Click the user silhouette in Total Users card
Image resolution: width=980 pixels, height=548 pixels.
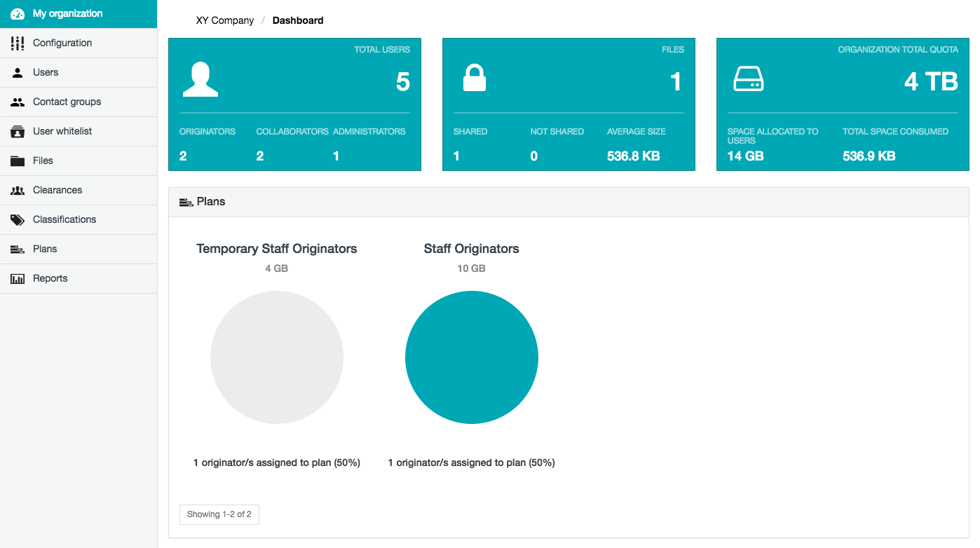200,79
